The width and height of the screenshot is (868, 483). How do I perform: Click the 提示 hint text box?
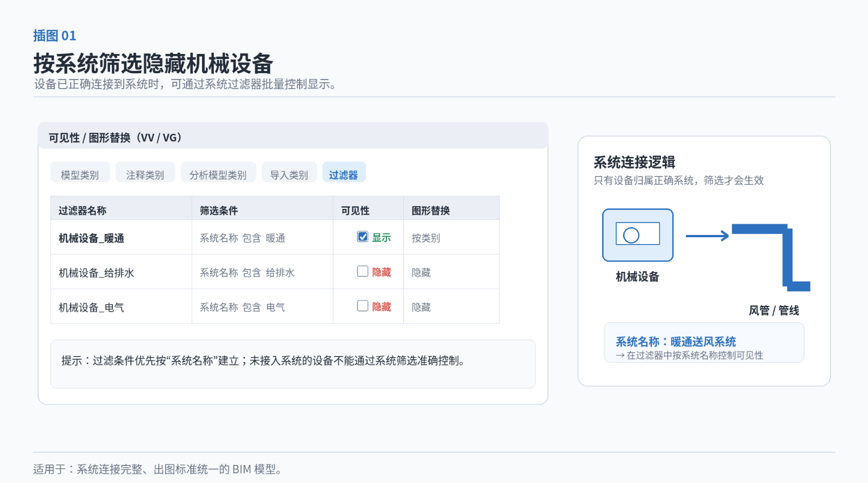pyautogui.click(x=293, y=364)
